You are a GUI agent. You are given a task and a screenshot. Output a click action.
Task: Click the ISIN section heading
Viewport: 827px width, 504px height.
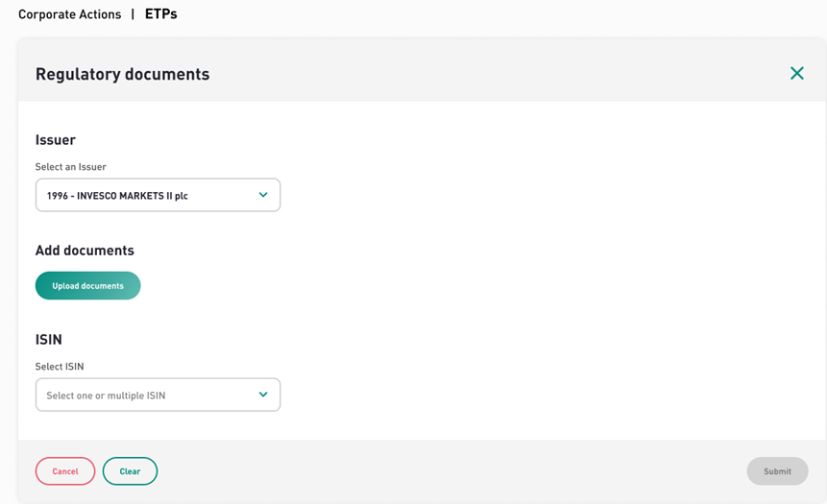pos(49,340)
